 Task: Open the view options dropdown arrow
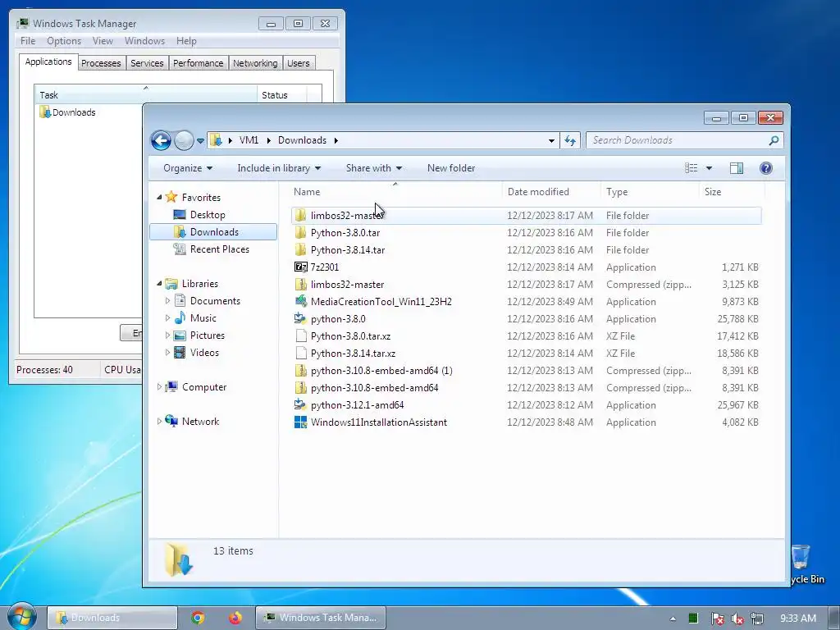(x=709, y=168)
